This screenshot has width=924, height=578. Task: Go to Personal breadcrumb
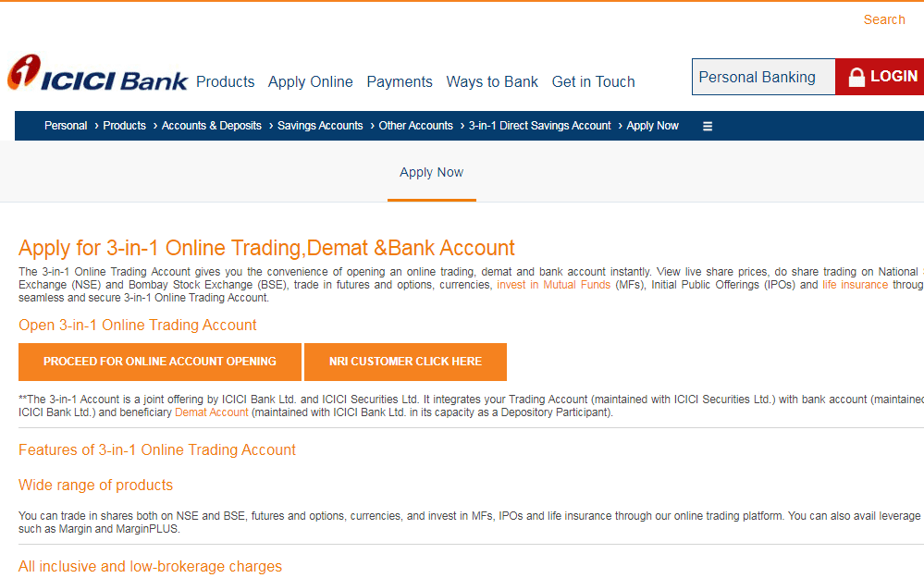click(66, 126)
